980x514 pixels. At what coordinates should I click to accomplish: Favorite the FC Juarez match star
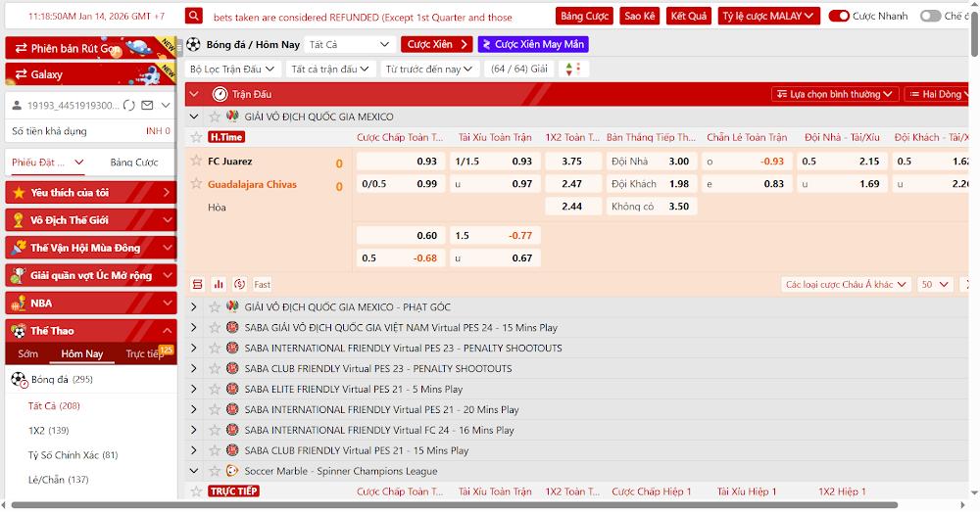[x=196, y=162]
